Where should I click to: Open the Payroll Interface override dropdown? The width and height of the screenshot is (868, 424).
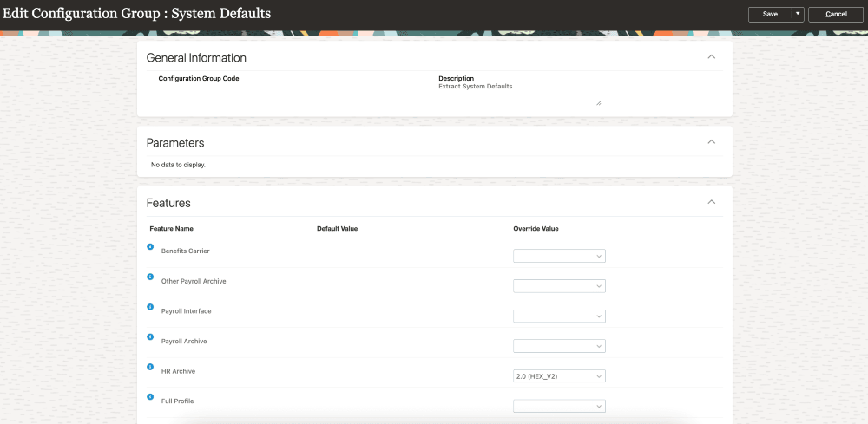click(559, 316)
